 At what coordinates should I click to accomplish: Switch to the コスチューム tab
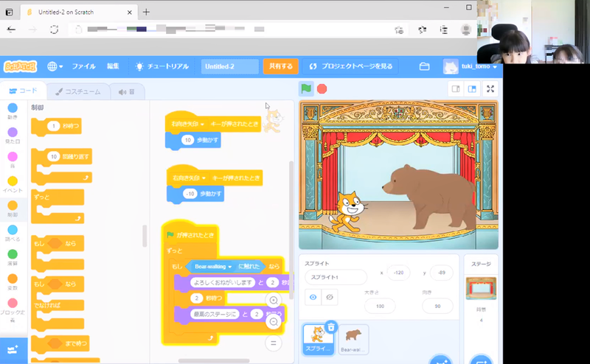(x=78, y=91)
